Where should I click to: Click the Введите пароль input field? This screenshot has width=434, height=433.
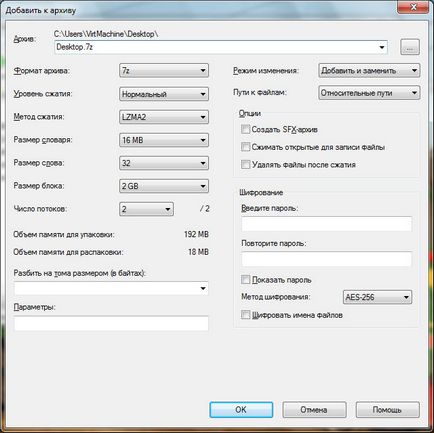pos(326,224)
